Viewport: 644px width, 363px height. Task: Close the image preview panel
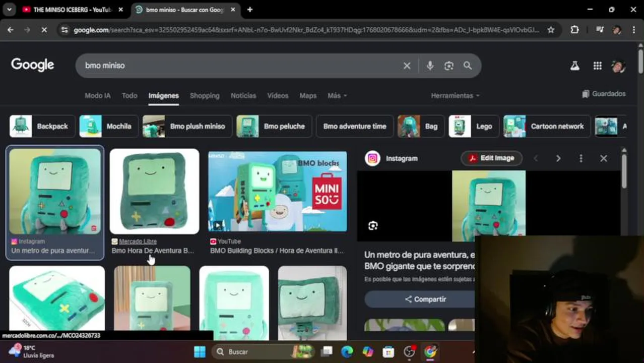604,158
